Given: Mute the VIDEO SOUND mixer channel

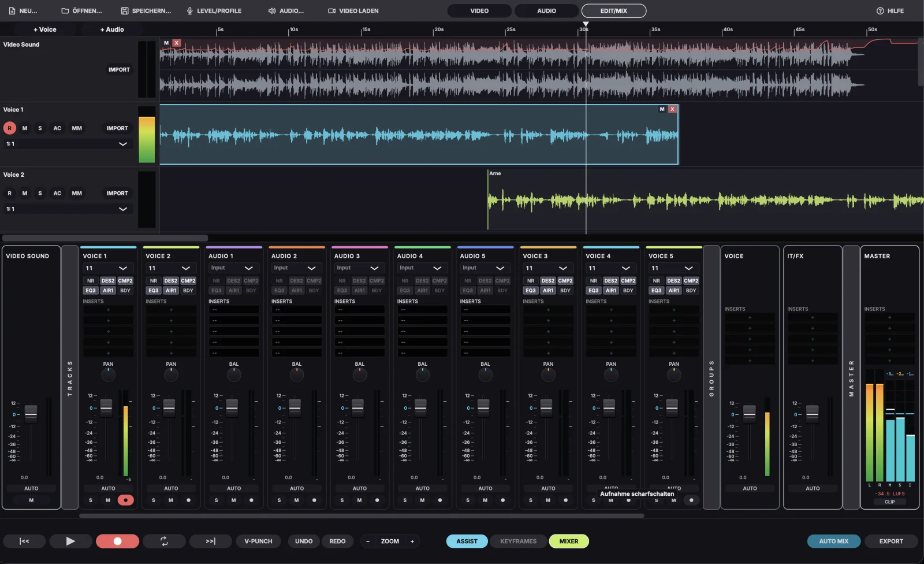Looking at the screenshot, I should [31, 500].
